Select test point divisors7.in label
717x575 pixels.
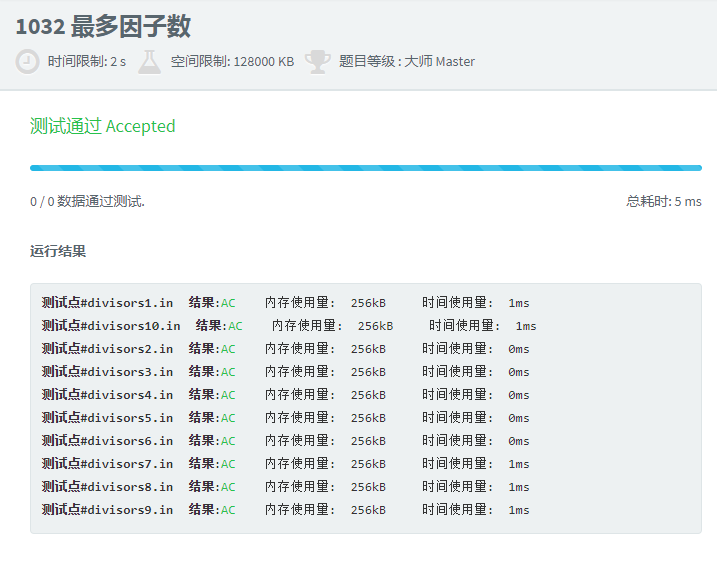[107, 463]
